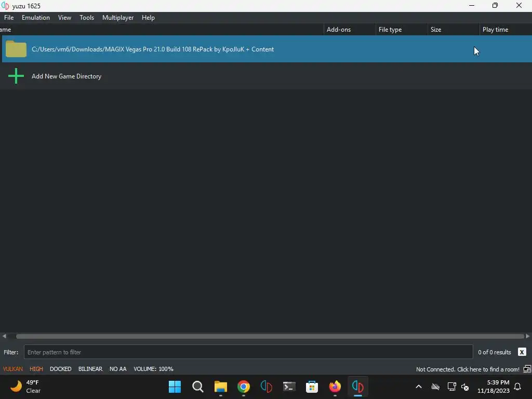This screenshot has width=532, height=399.
Task: Open the File menu
Action: point(9,18)
